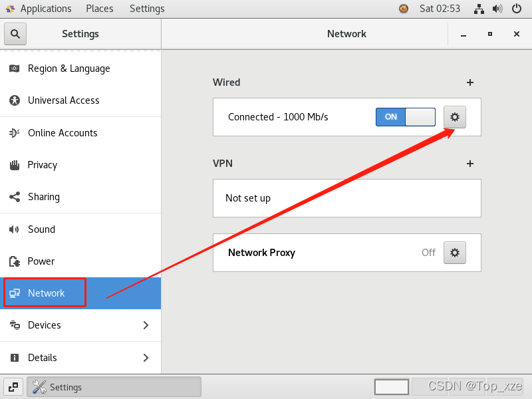The height and width of the screenshot is (399, 532).
Task: Maximize the Settings window
Action: tap(490, 34)
